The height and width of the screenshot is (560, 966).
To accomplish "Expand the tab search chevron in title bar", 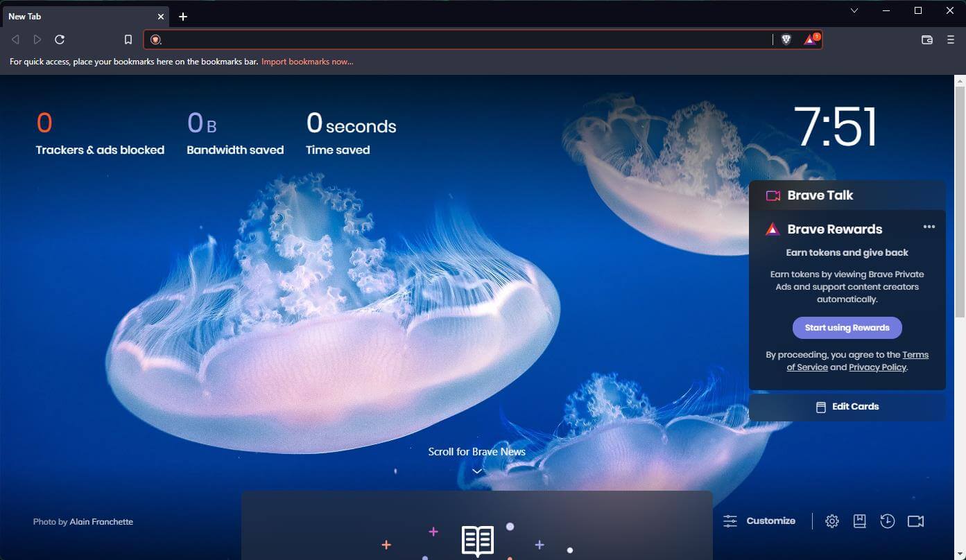I will [854, 10].
